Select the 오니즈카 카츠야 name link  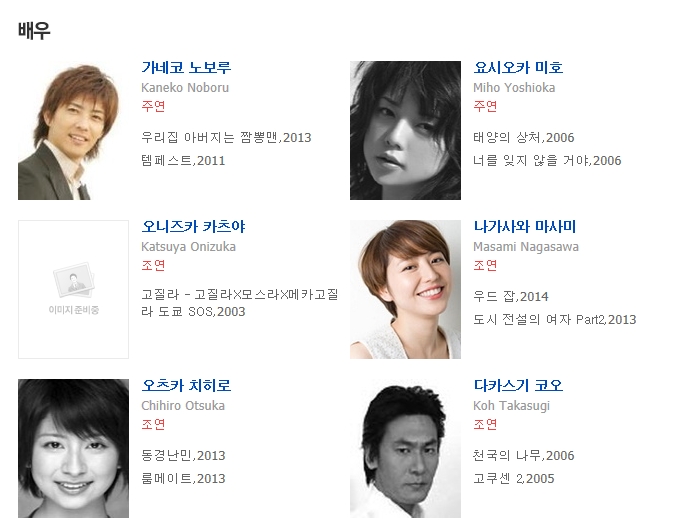pos(193,226)
